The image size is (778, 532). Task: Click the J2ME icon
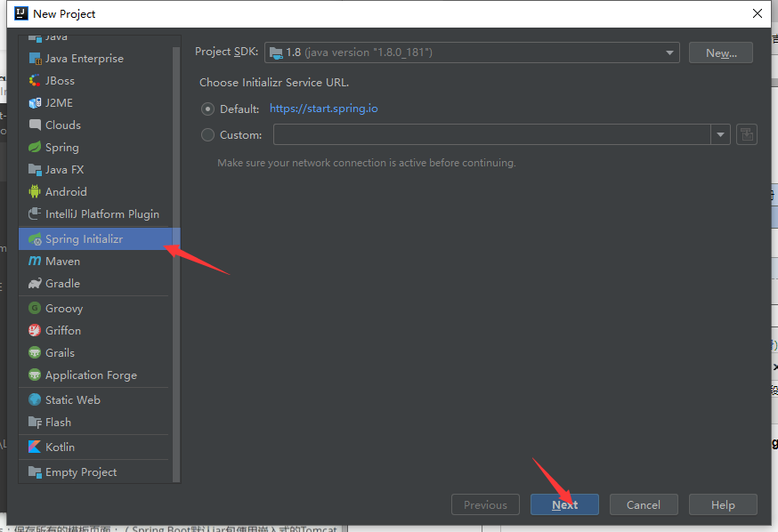pyautogui.click(x=35, y=103)
